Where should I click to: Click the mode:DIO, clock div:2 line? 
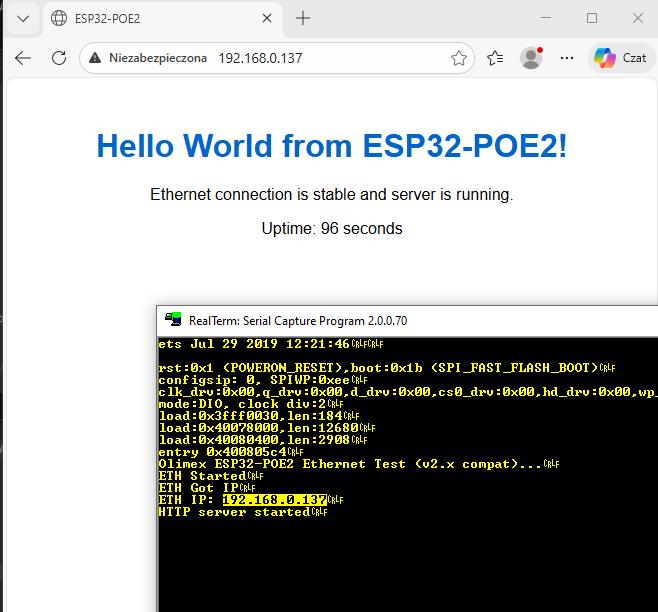pyautogui.click(x=251, y=404)
